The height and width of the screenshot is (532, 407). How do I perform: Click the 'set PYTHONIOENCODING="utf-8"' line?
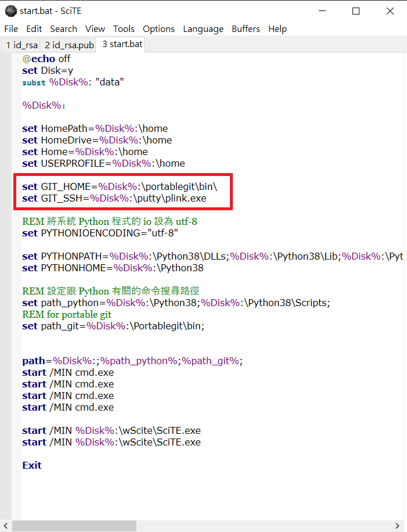(x=100, y=233)
